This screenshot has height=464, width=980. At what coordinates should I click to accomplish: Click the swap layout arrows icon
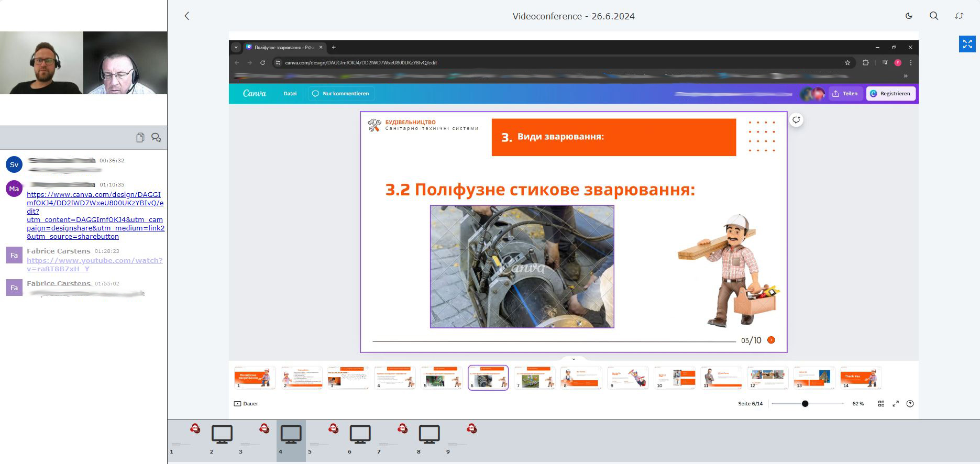(x=959, y=16)
